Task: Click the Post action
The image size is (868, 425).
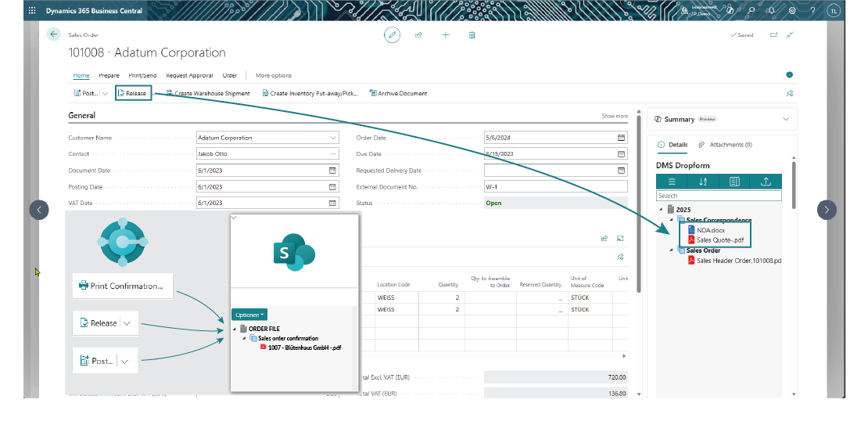Action: (86, 93)
